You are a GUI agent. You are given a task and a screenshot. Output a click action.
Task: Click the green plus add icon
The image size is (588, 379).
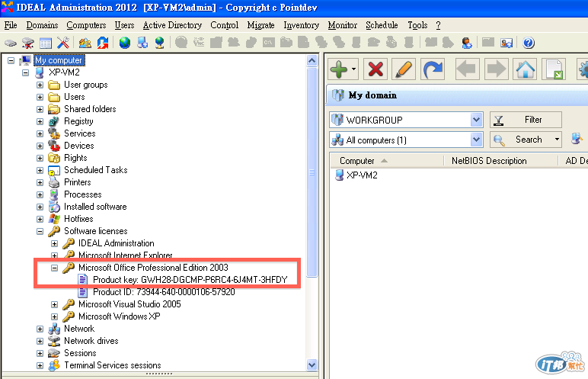(339, 69)
